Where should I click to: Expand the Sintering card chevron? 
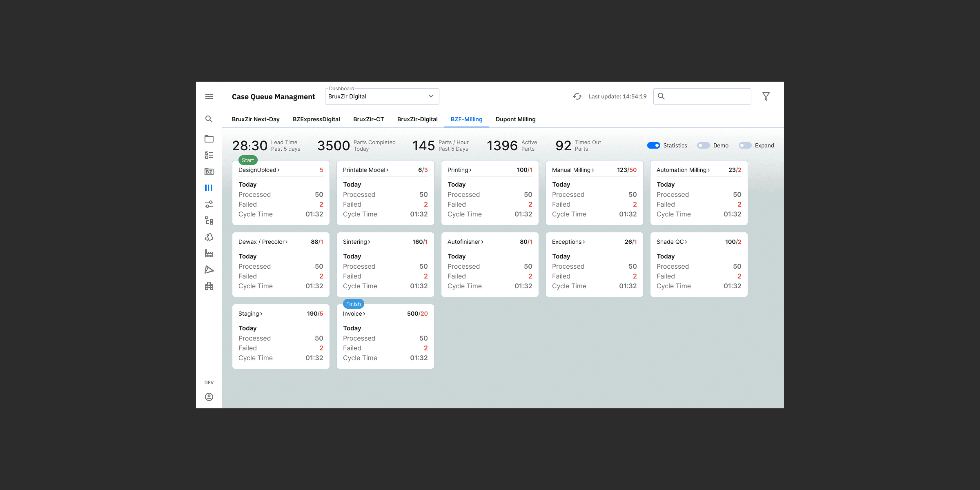coord(369,242)
